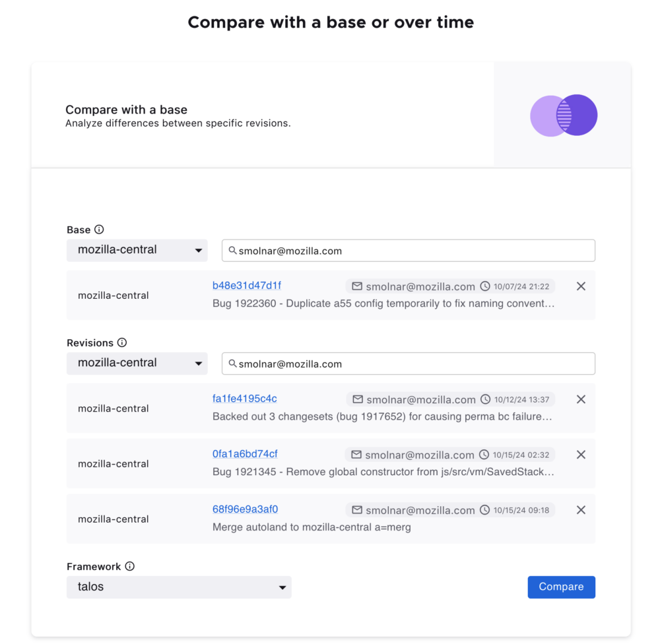Click the overlapping circles comparison graphic
This screenshot has height=644, width=660.
(x=564, y=115)
